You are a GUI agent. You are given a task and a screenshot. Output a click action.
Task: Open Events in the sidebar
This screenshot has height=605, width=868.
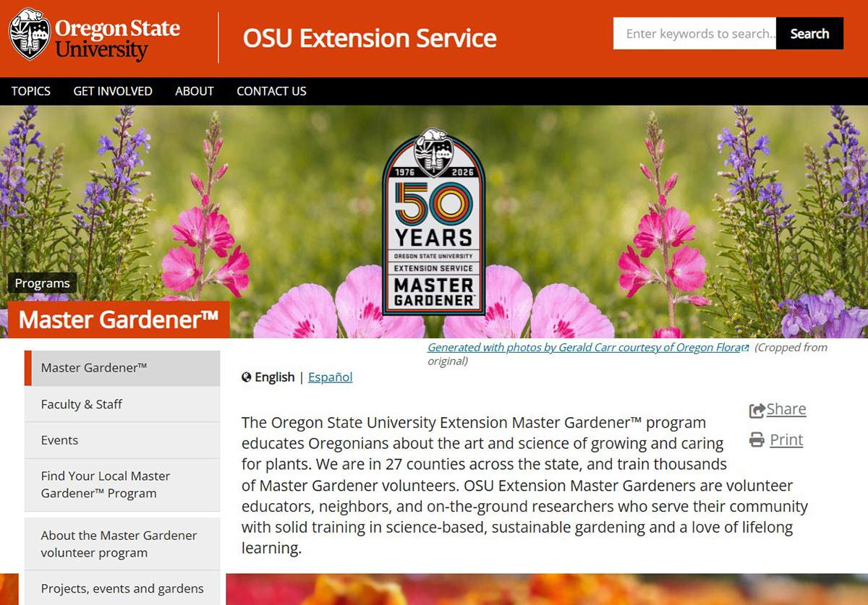tap(122, 440)
